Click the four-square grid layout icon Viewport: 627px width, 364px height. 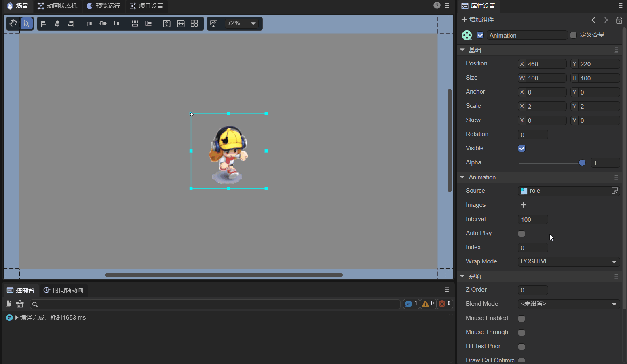[x=194, y=23]
